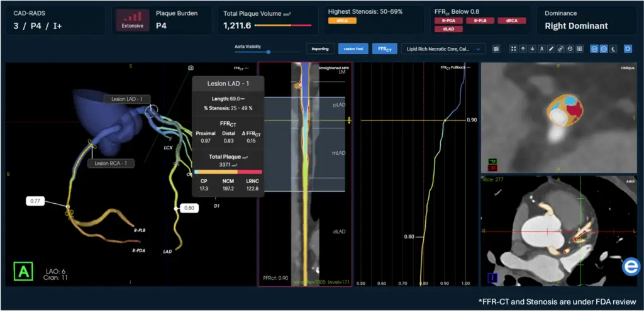Click the down arrow toolbar icon
The image size is (644, 312).
(532, 49)
